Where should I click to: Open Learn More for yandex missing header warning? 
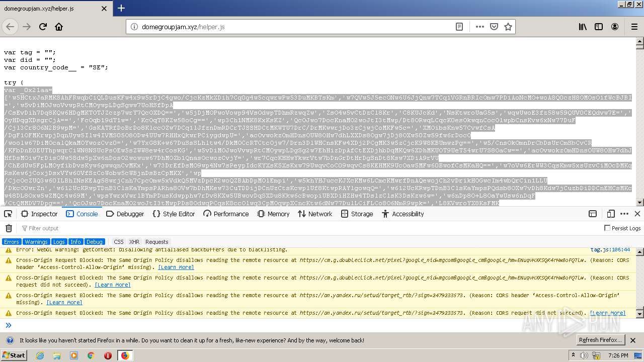point(64,302)
